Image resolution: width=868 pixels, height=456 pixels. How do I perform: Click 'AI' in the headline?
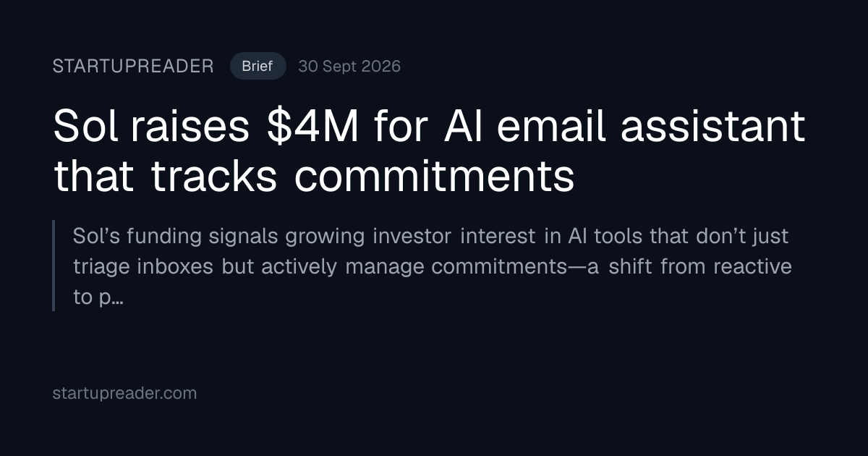pyautogui.click(x=454, y=127)
